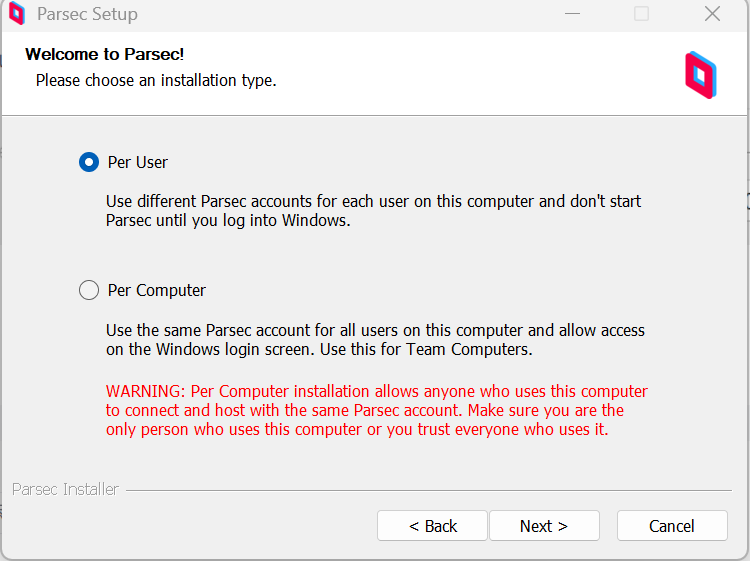Click the "Parsec Setup" window title text
This screenshot has width=750, height=561.
coord(87,14)
